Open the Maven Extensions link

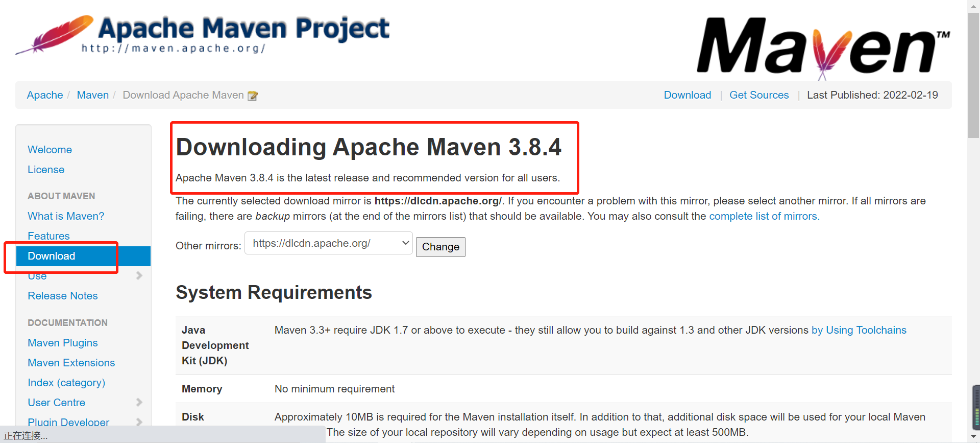[71, 363]
